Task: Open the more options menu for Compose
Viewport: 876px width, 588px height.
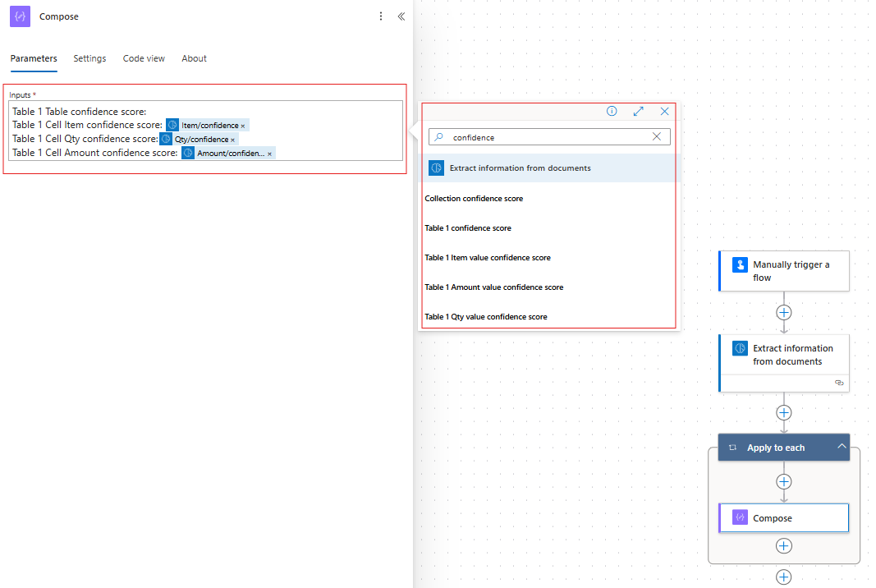Action: point(380,16)
